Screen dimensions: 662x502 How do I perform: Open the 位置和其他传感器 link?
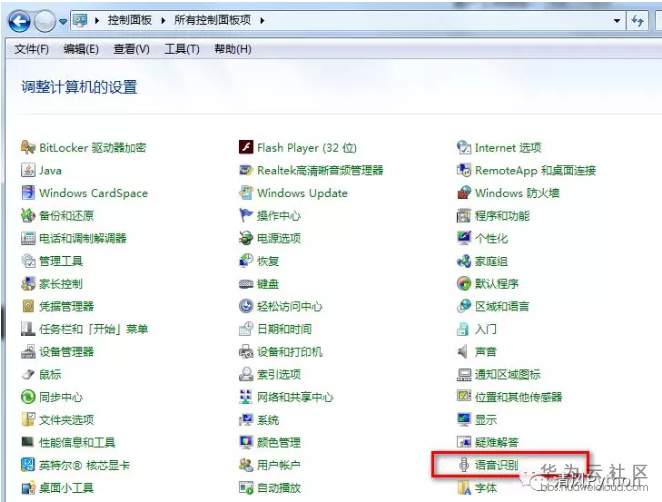click(518, 397)
